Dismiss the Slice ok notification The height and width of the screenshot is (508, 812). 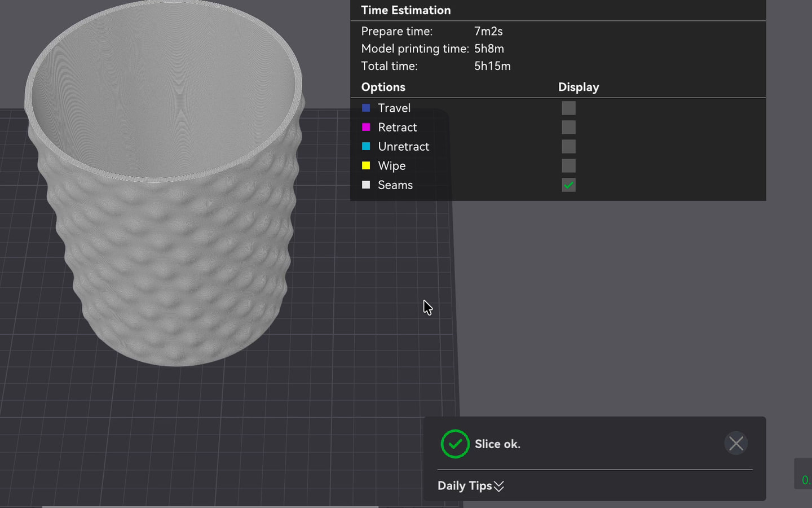click(x=736, y=444)
